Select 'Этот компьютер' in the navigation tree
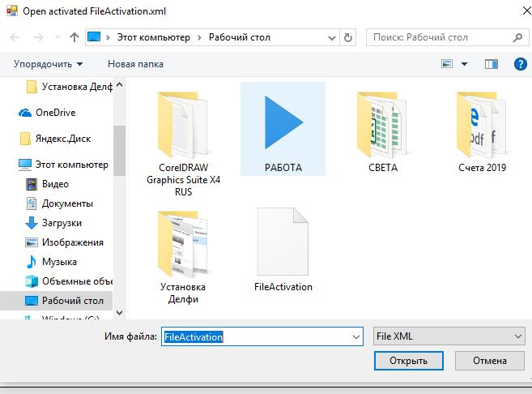Viewport: 532px width, 394px height. 63,165
